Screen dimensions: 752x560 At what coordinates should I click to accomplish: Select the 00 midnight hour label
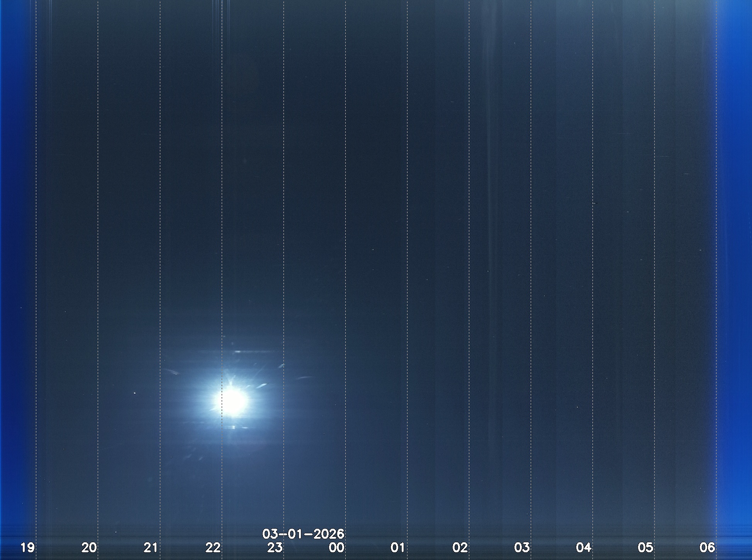(336, 547)
